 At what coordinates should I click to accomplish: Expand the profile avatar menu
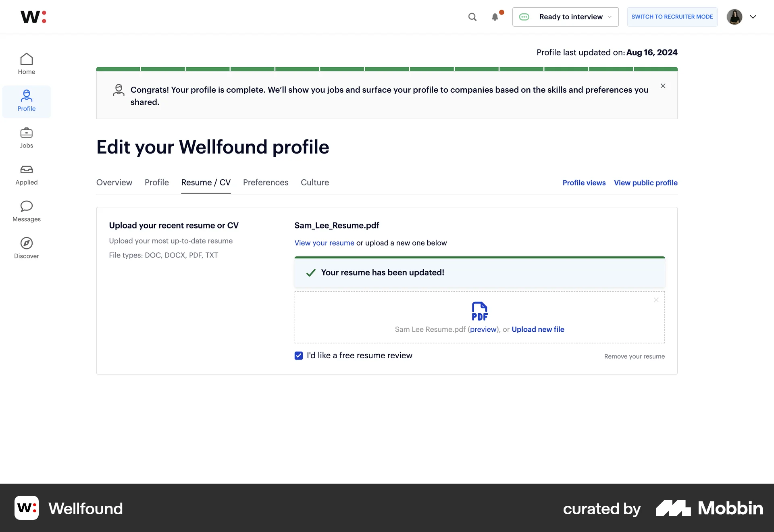pos(742,17)
